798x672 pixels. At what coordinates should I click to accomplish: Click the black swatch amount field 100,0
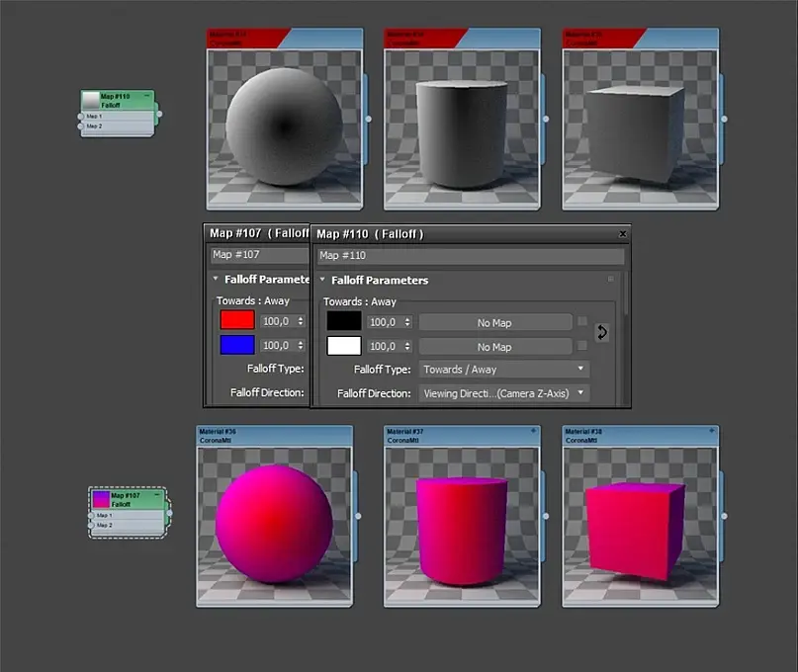pos(386,322)
